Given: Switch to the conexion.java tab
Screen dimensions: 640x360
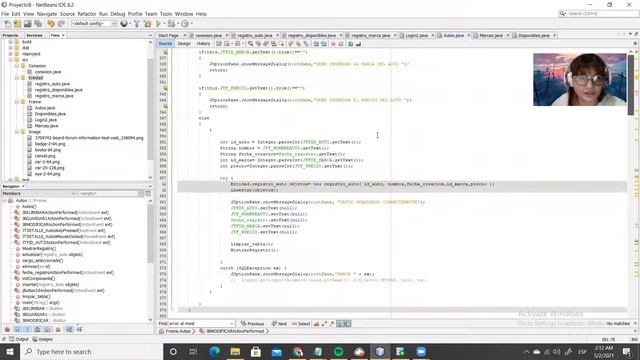Looking at the screenshot, I should 209,36.
